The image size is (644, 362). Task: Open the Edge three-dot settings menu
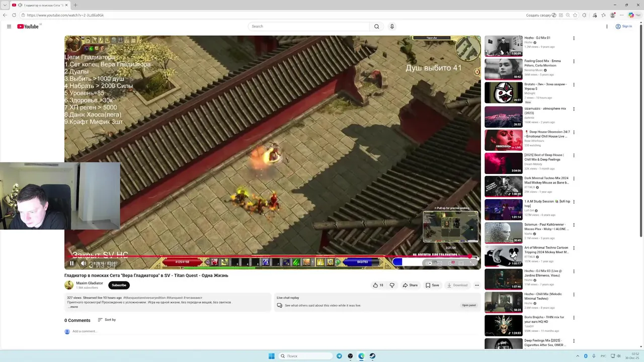pos(621,15)
